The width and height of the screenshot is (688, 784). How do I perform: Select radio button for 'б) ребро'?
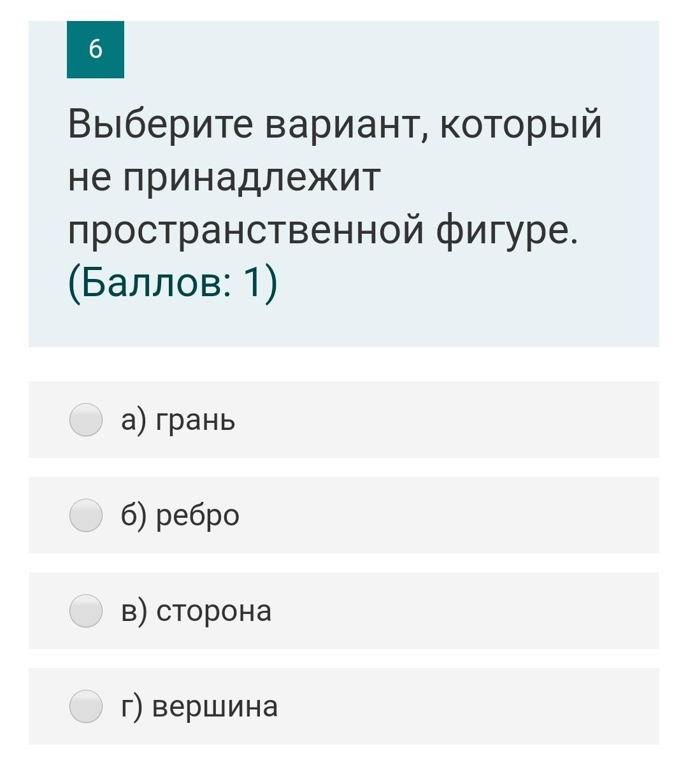pyautogui.click(x=85, y=515)
